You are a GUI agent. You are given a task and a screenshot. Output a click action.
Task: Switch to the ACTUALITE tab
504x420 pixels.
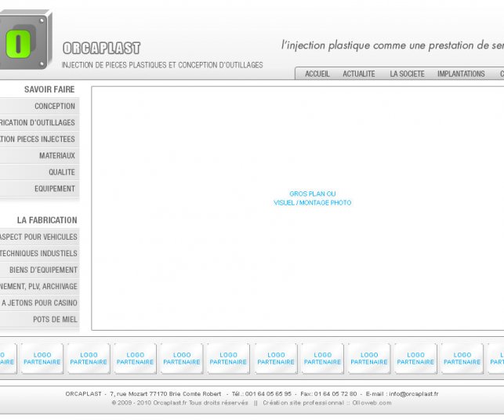(x=359, y=74)
